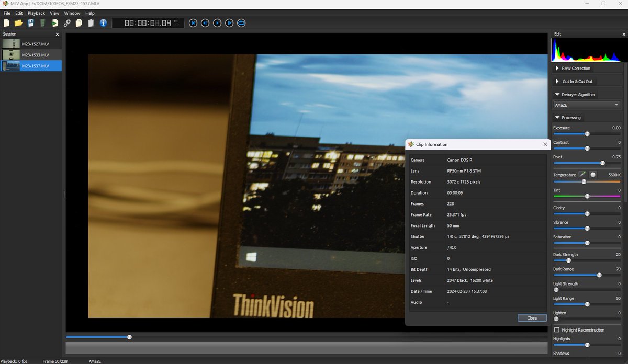Open export settings gears icon
628x364 pixels.
(67, 23)
